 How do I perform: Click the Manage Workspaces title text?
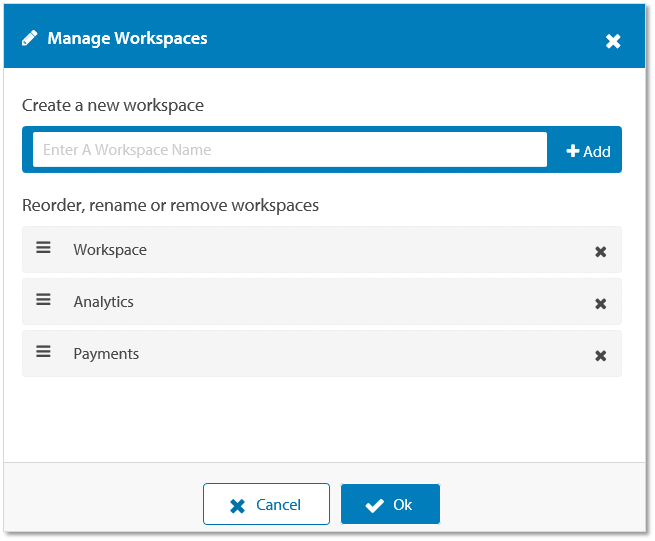pos(127,38)
